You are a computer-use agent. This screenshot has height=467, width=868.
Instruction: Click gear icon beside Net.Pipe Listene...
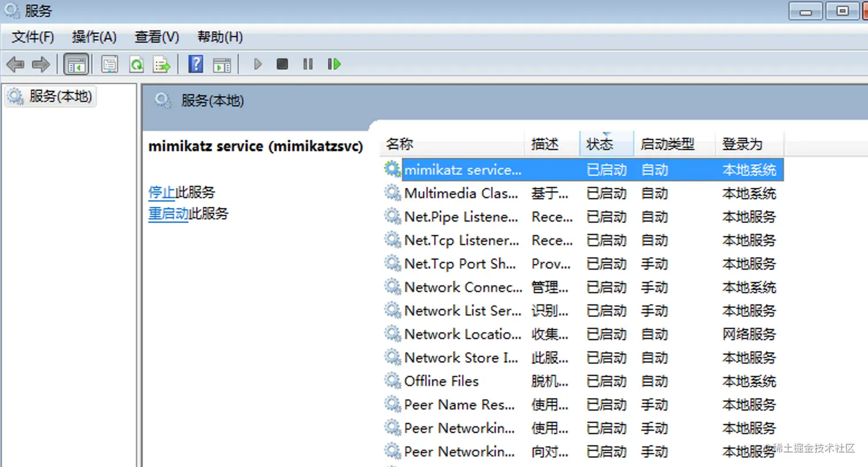point(392,217)
